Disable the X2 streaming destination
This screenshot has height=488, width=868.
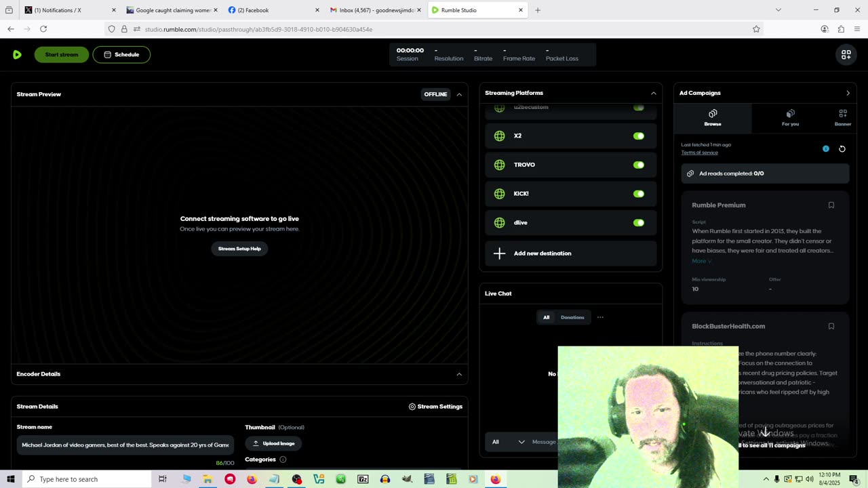coord(639,136)
